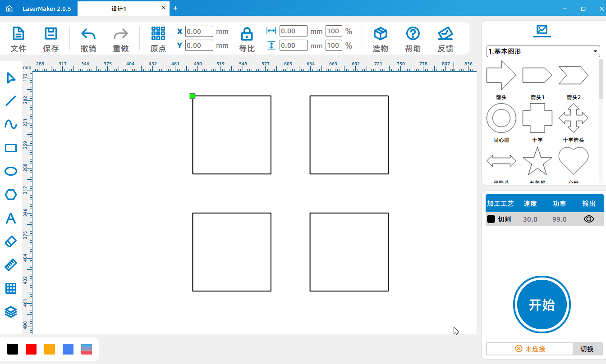Open the grid array tool
Viewport: 606px width, 364px height.
coord(11,288)
